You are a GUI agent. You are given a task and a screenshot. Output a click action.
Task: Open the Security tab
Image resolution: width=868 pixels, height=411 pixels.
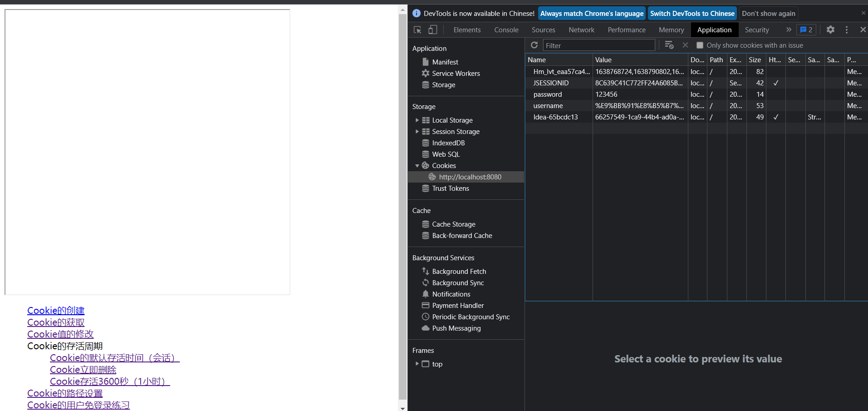pyautogui.click(x=757, y=30)
